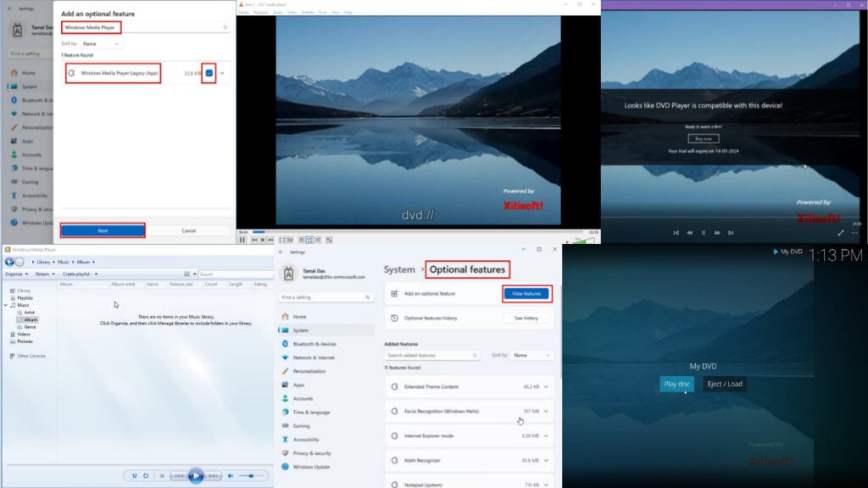Image resolution: width=868 pixels, height=488 pixels.
Task: Click the Windows Media Player back arrow
Action: coord(8,262)
